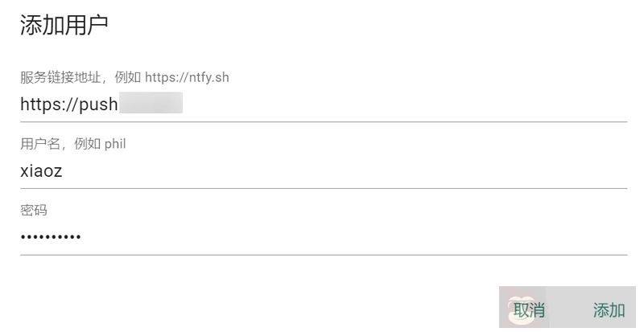The image size is (644, 332).
Task: Click the example link text https://ntfy.sh
Action: (187, 78)
